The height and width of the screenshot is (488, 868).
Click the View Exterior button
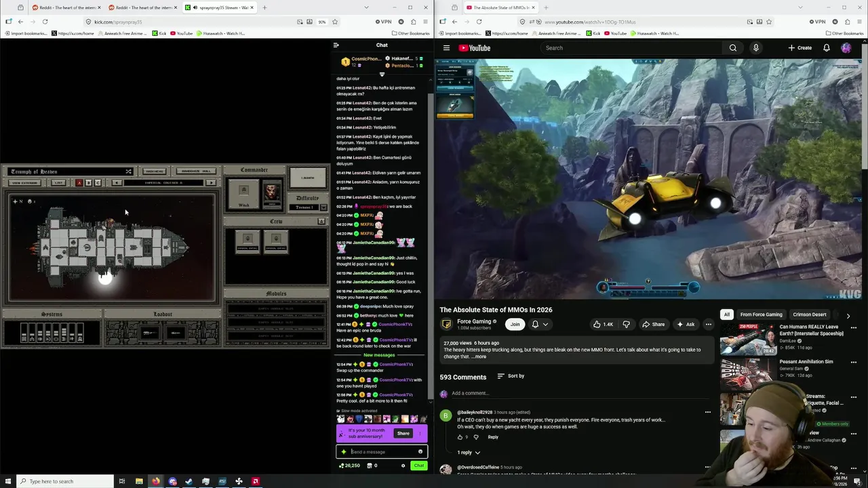(x=25, y=183)
